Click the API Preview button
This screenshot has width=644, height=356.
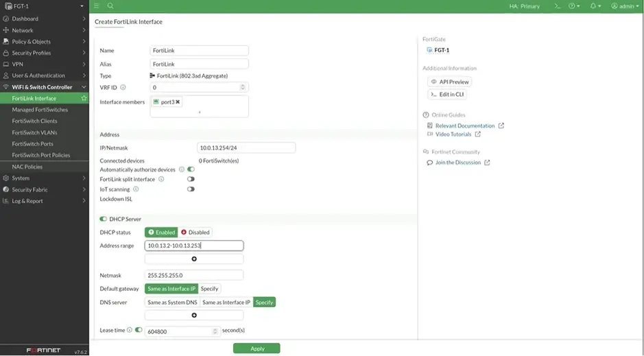[450, 82]
